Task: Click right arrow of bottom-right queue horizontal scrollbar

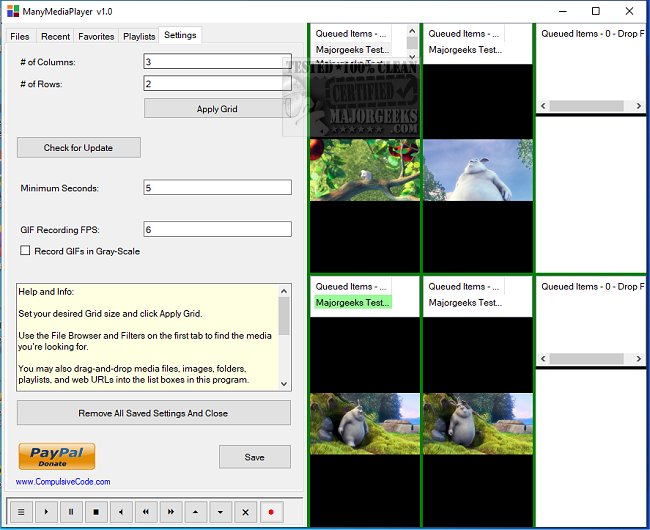Action: point(639,358)
